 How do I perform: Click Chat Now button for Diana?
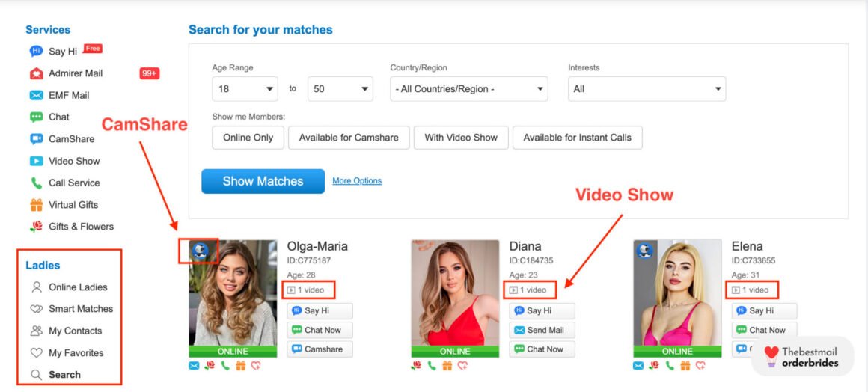542,349
